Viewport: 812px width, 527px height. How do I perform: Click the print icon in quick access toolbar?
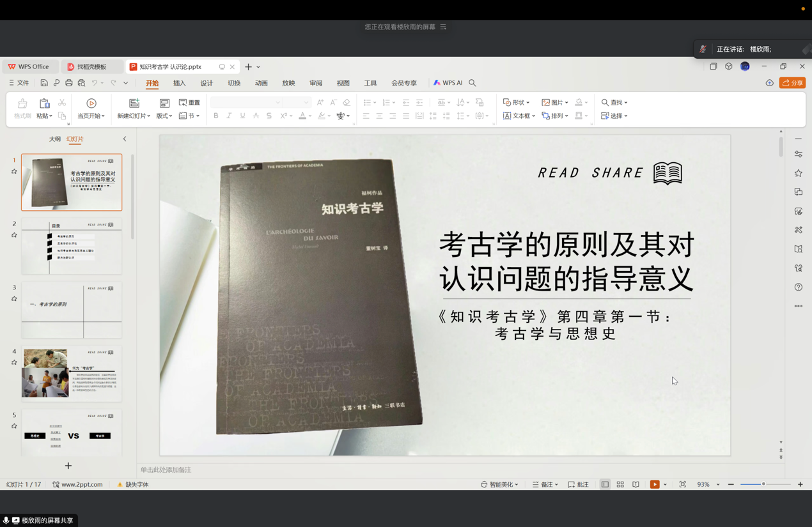coord(69,83)
